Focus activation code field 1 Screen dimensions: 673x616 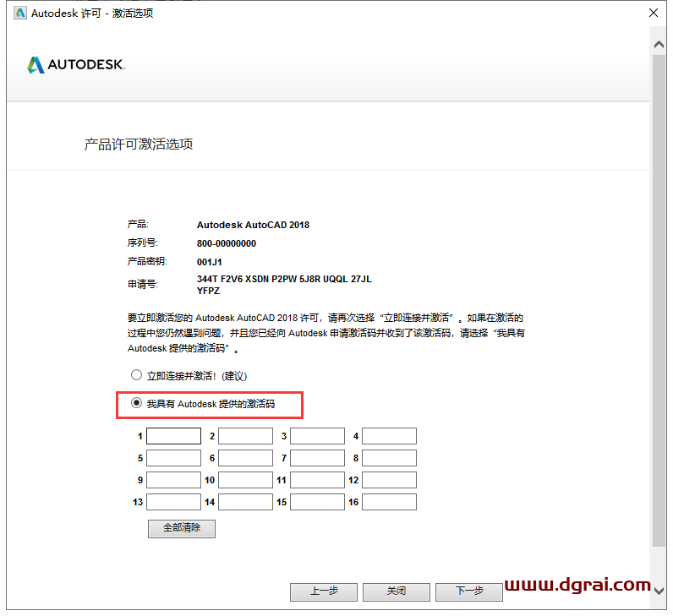[x=173, y=436]
